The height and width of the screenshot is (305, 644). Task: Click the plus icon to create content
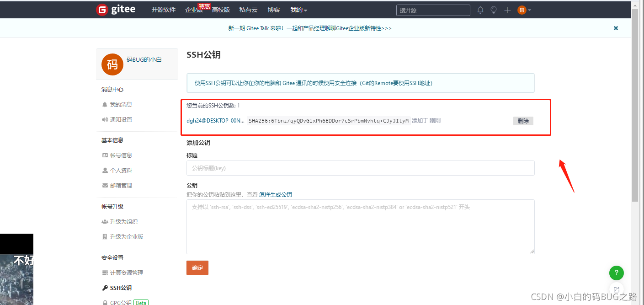(507, 10)
